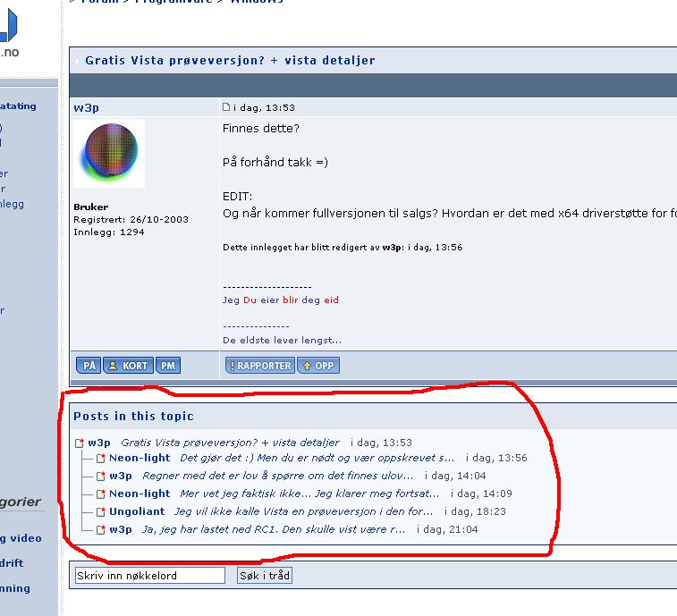
Task: Open the 'video' category link in sidebar
Action: 21,538
